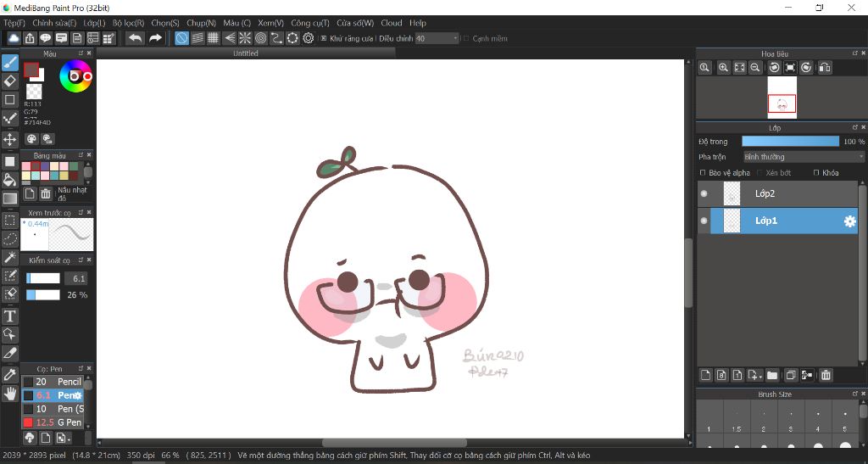Screen dimensions: 868x464
Task: Select the Bucket fill tool
Action: [x=10, y=179]
